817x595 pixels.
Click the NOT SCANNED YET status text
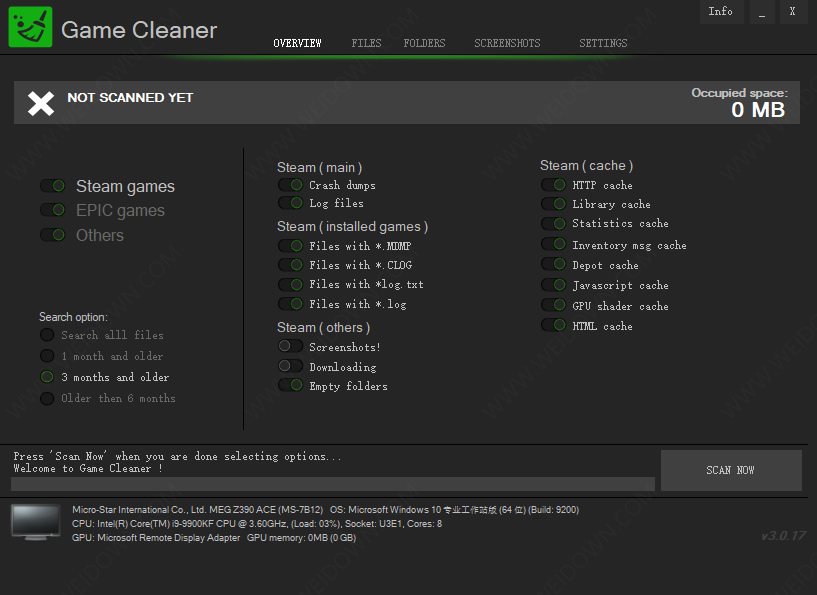pos(130,97)
